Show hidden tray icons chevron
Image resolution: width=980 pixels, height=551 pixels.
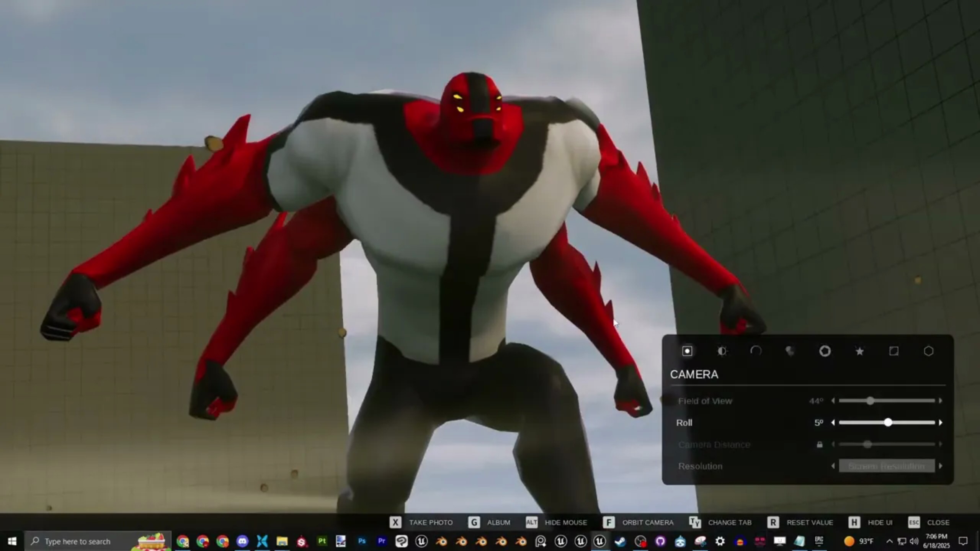click(890, 541)
